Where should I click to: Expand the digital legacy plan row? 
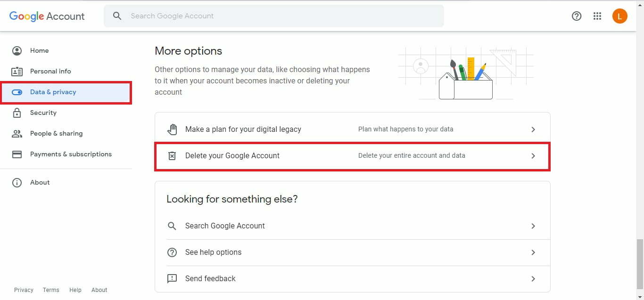[533, 129]
